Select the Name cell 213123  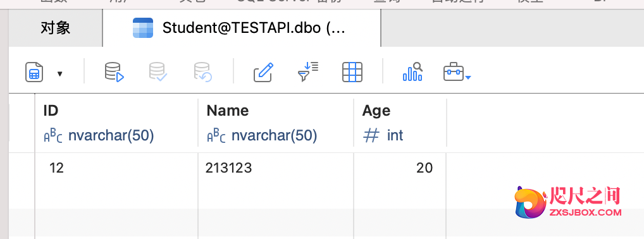pos(276,168)
